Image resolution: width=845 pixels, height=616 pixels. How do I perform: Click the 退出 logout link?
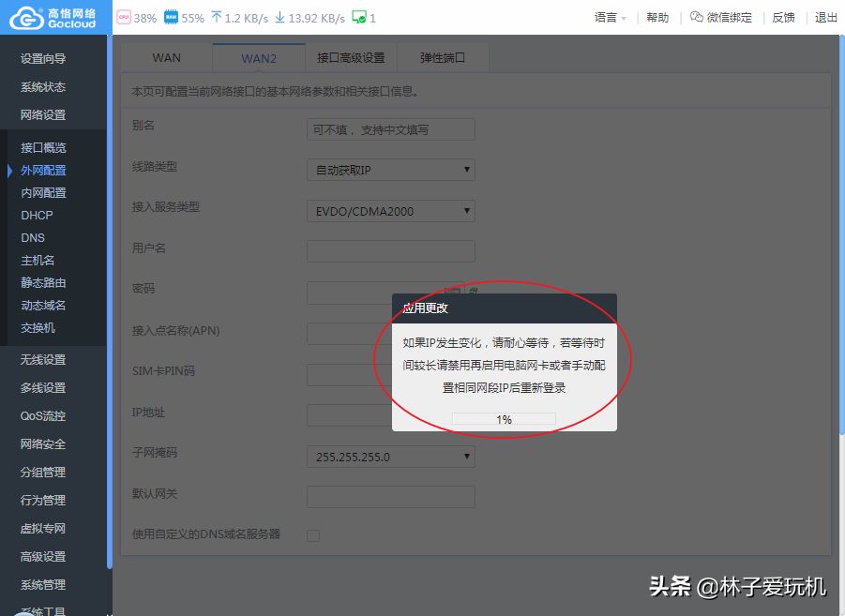[826, 17]
